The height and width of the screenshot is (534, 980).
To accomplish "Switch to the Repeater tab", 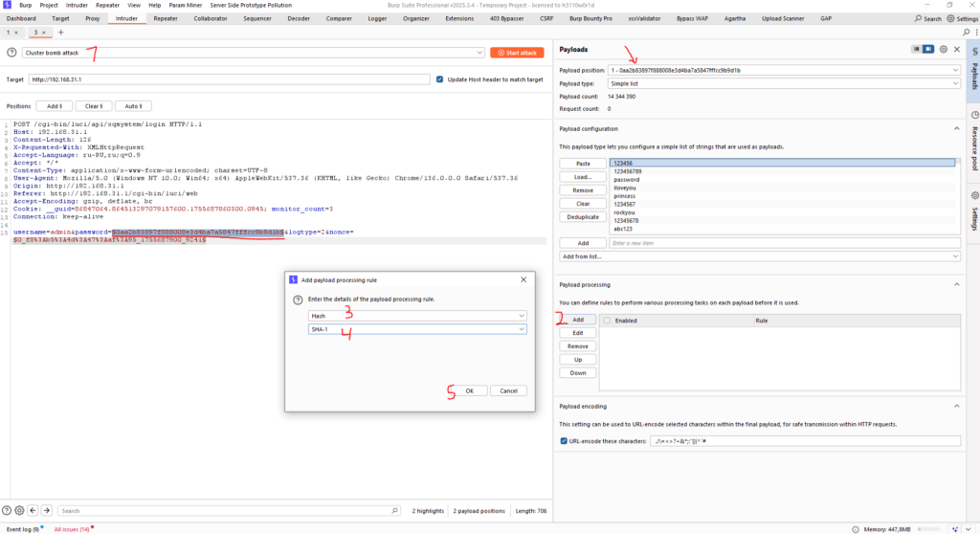I will [x=166, y=19].
